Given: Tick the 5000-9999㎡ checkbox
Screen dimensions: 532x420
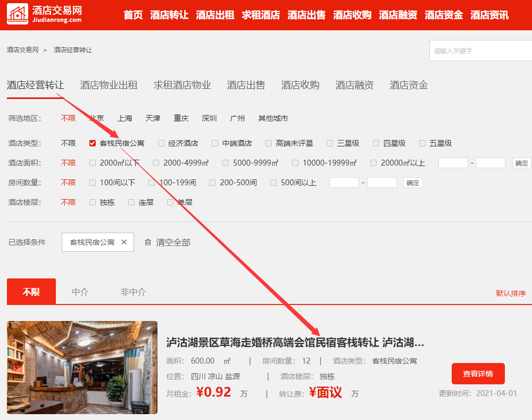Looking at the screenshot, I should (225, 163).
